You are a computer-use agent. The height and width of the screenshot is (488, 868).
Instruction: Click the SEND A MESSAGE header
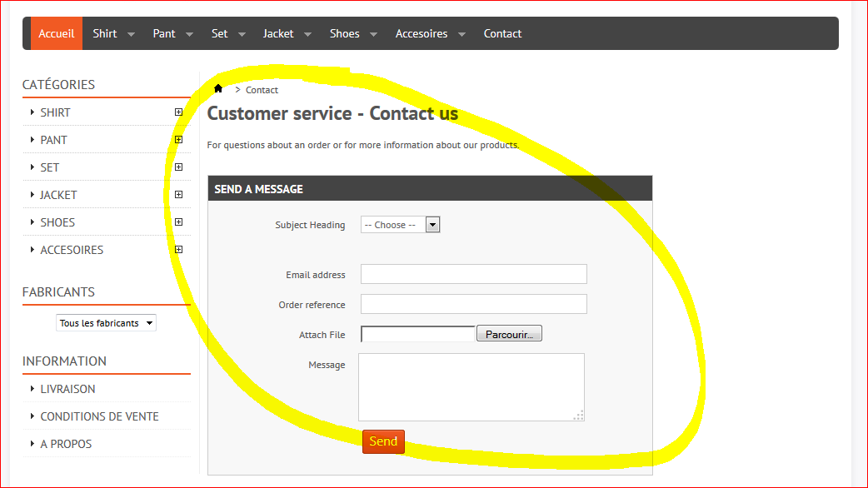click(x=430, y=189)
